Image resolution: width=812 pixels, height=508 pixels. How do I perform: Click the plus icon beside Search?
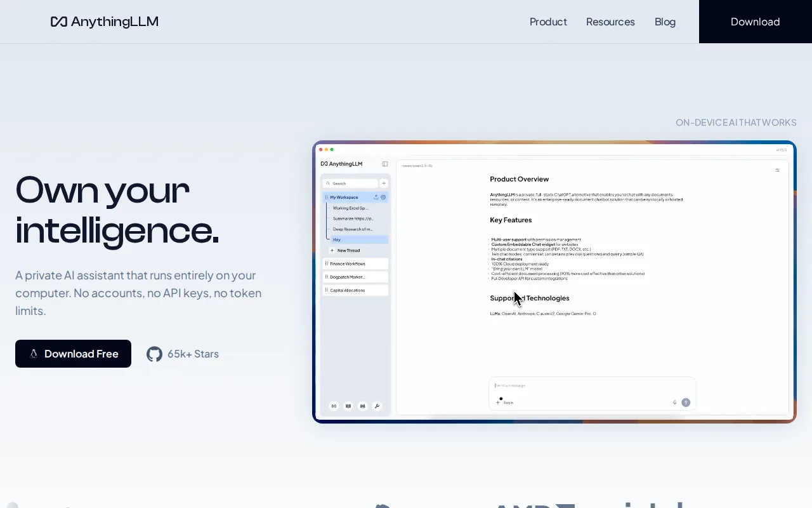[x=384, y=184]
